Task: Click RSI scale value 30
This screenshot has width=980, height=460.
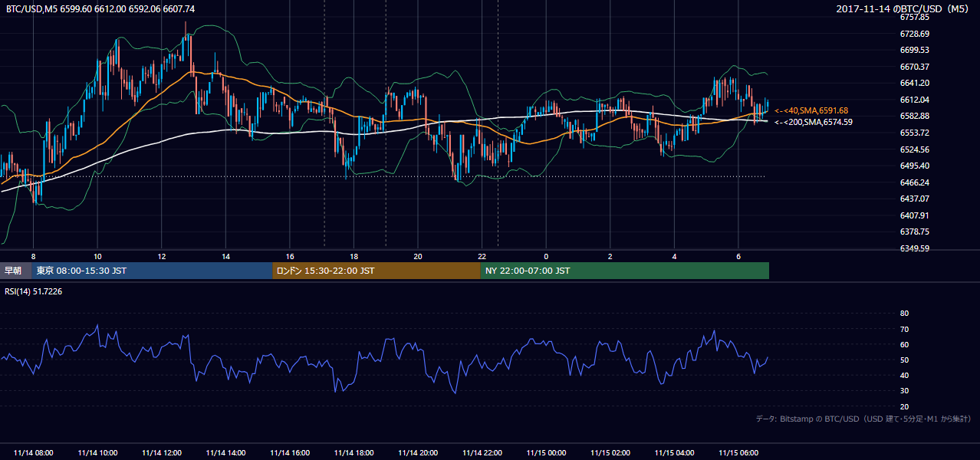Action: pos(904,391)
